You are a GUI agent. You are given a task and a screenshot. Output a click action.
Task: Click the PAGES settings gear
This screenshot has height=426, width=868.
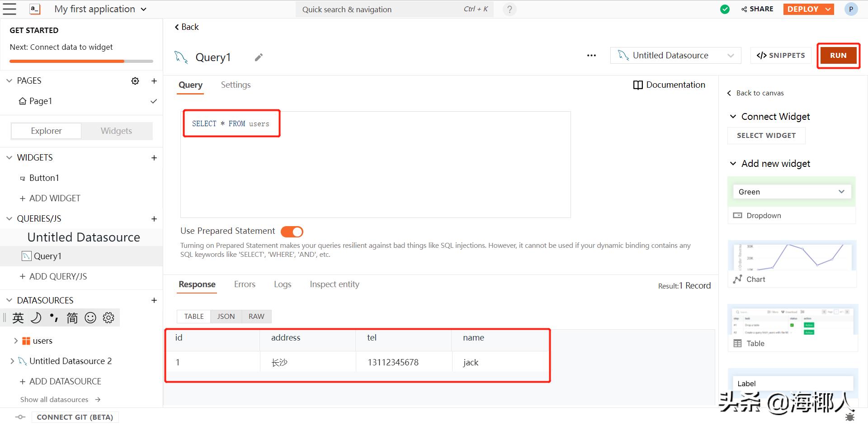pyautogui.click(x=135, y=80)
